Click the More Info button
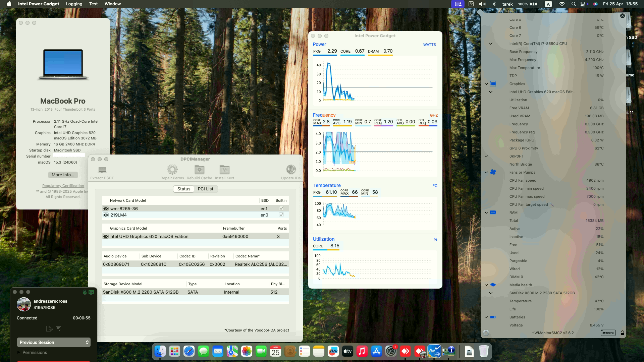Viewport: 644px width, 362px height. (x=63, y=175)
